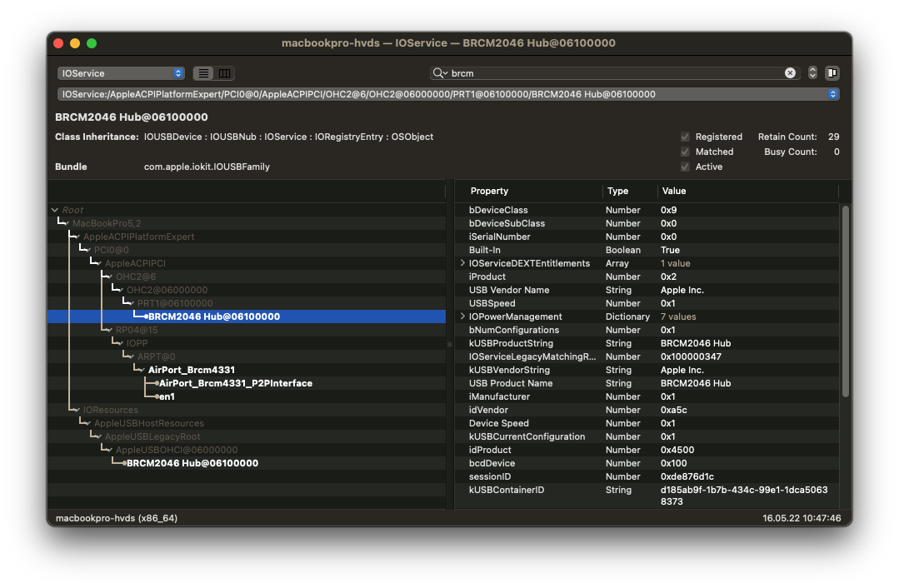This screenshot has width=899, height=588.
Task: Toggle the Registered checkbox
Action: [x=685, y=137]
